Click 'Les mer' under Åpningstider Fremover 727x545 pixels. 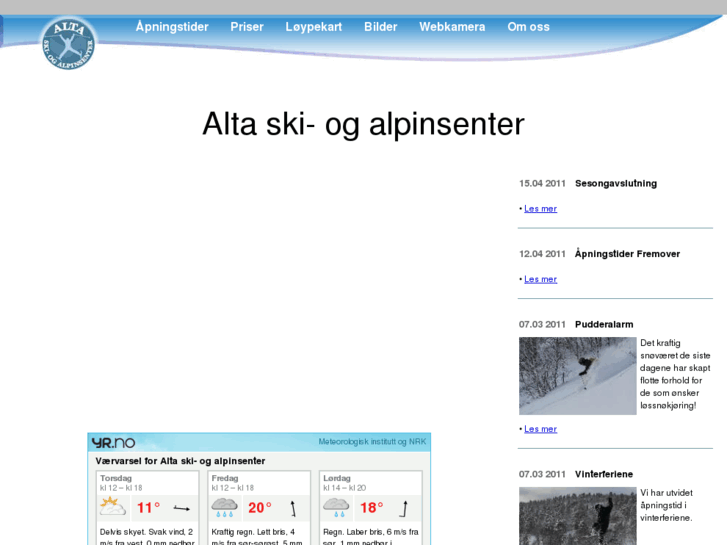540,279
